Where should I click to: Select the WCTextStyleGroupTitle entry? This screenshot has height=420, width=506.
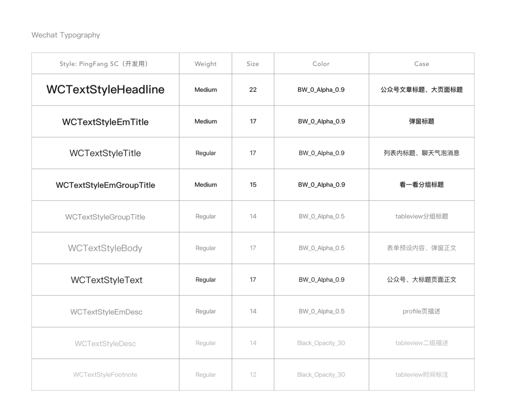pyautogui.click(x=105, y=217)
